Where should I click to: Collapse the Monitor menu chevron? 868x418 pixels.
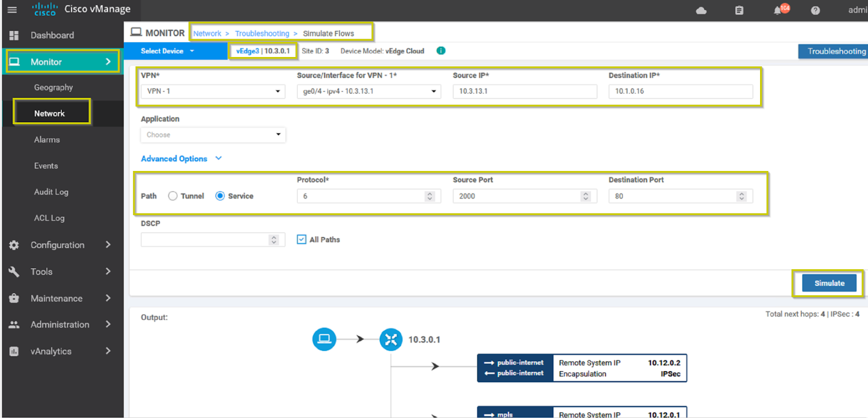tap(108, 61)
